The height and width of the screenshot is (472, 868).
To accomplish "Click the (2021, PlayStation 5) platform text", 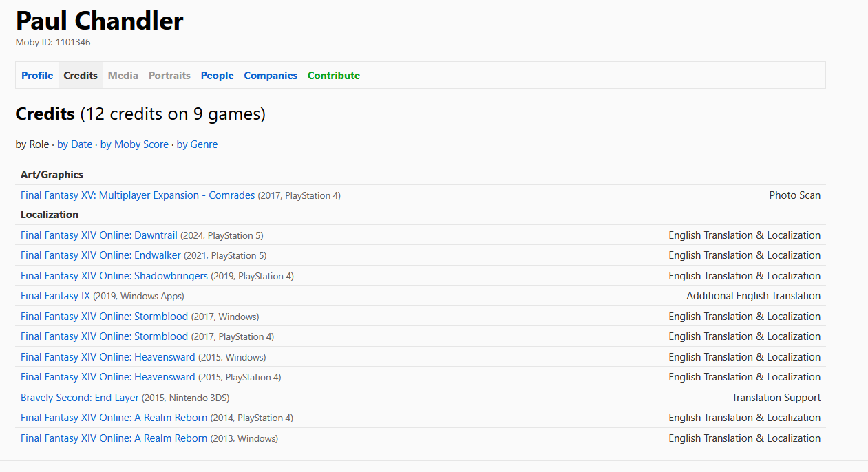I will tap(225, 256).
